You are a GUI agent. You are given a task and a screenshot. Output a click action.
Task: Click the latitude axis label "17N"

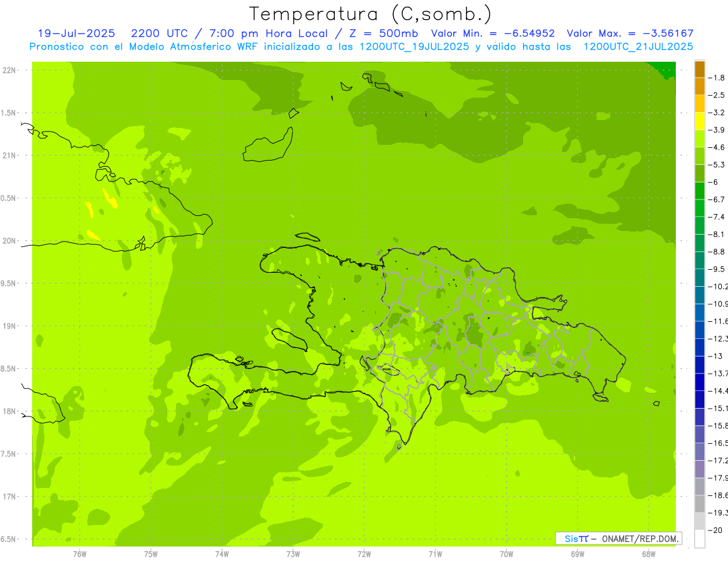point(8,497)
